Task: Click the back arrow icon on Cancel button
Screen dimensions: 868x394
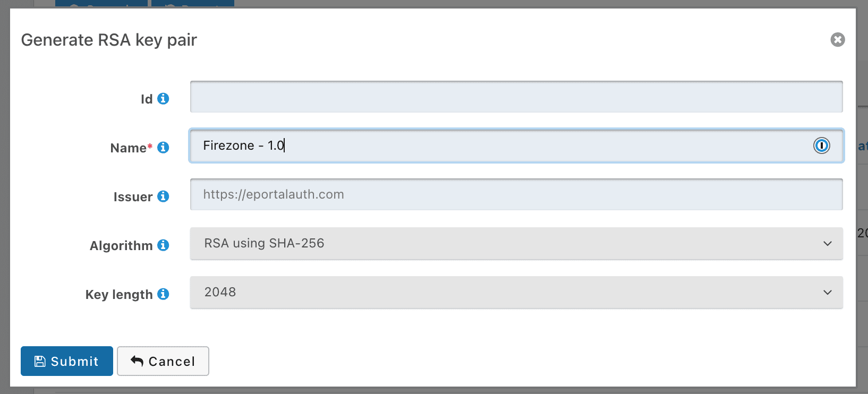Action: coord(137,361)
